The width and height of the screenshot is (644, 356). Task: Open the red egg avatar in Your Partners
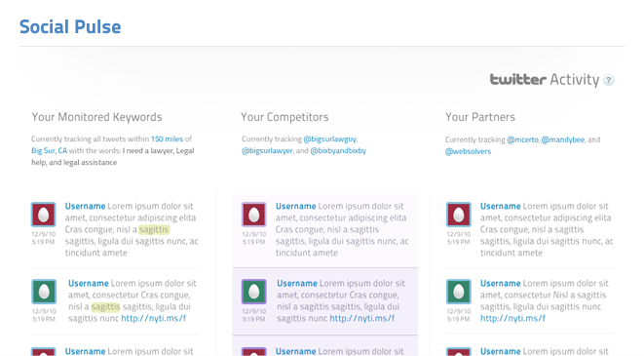point(458,215)
